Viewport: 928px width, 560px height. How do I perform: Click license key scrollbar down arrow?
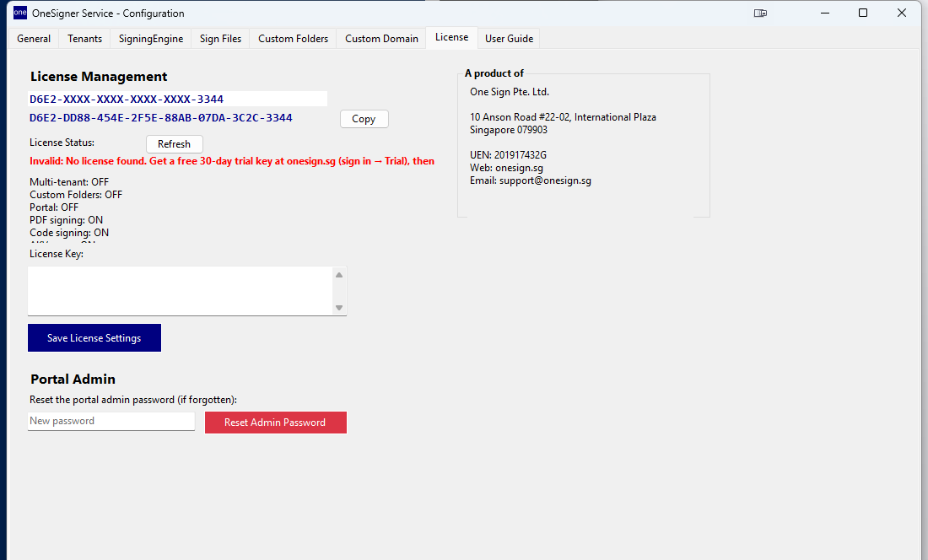coord(339,308)
